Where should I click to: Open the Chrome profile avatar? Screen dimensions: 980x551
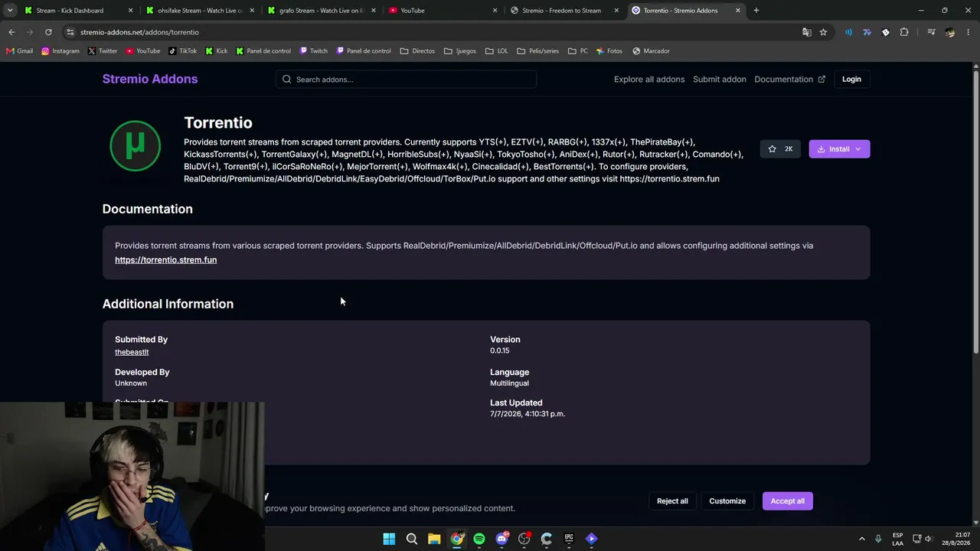(950, 32)
